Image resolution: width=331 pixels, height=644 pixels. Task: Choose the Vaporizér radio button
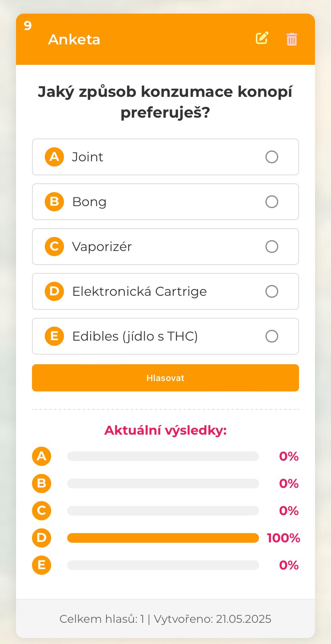pos(272,247)
